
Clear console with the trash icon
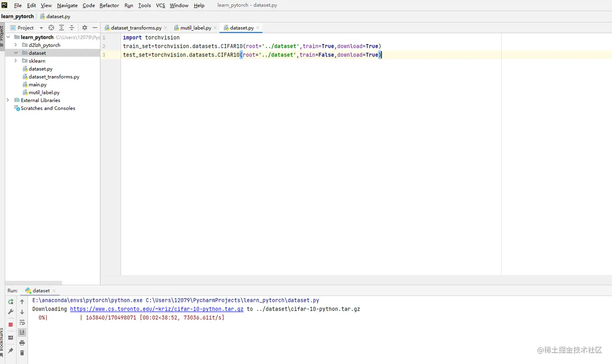[x=22, y=353]
